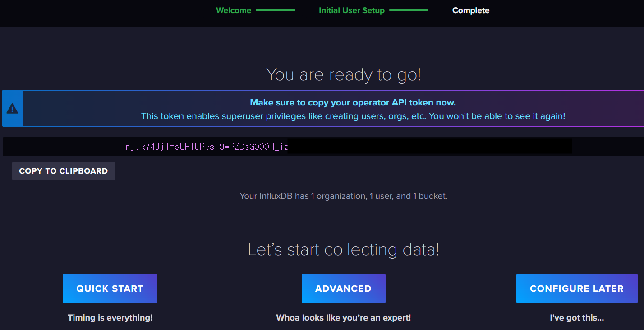644x330 pixels.
Task: Click "Make sure to copy your operator API token now."
Action: (x=353, y=103)
